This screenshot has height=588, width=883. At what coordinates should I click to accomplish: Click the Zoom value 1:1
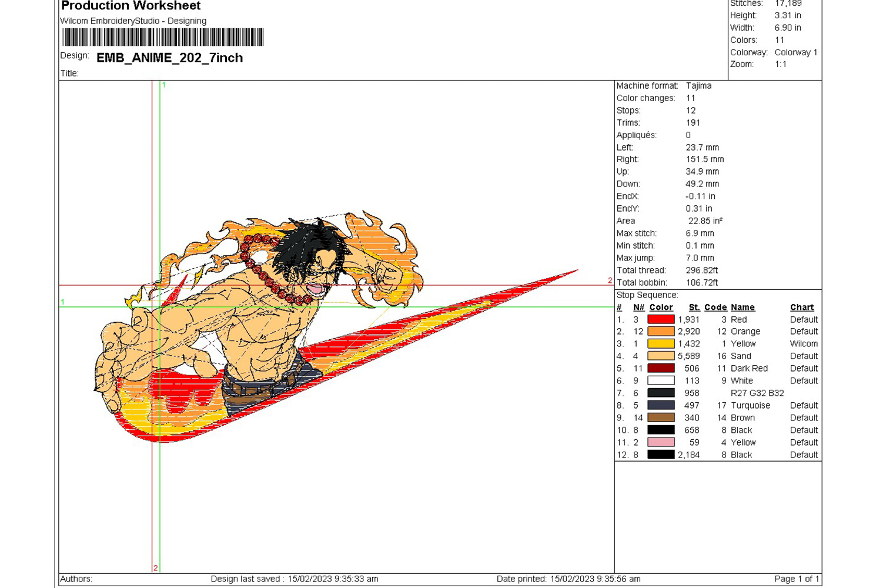point(781,65)
